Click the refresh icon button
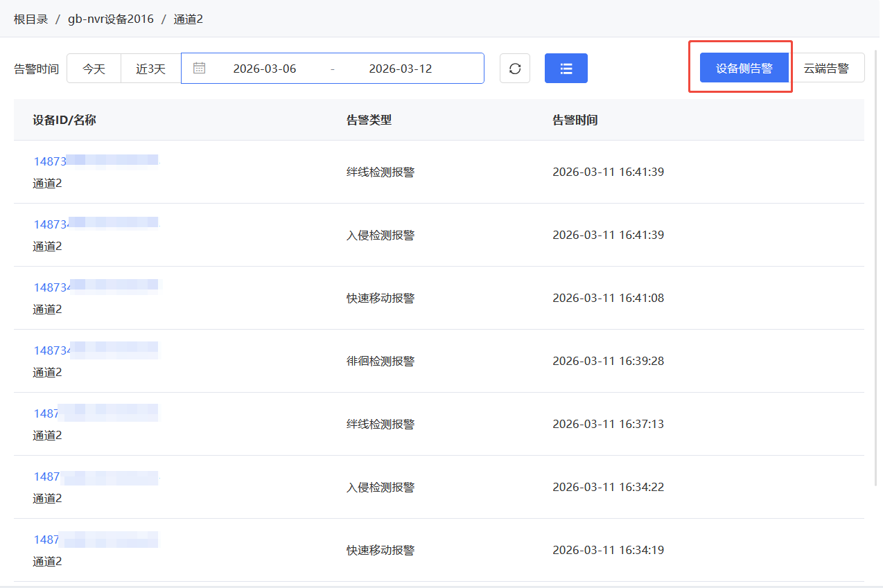Image resolution: width=883 pixels, height=588 pixels. [515, 69]
